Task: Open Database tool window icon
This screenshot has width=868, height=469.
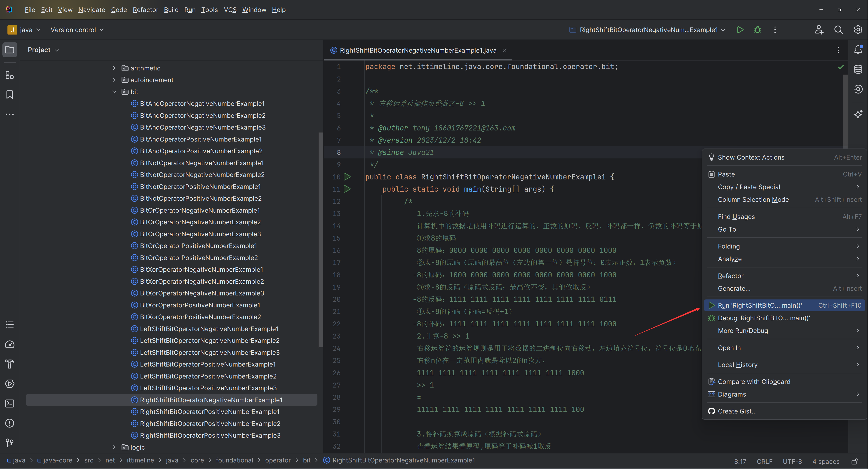Action: click(858, 69)
